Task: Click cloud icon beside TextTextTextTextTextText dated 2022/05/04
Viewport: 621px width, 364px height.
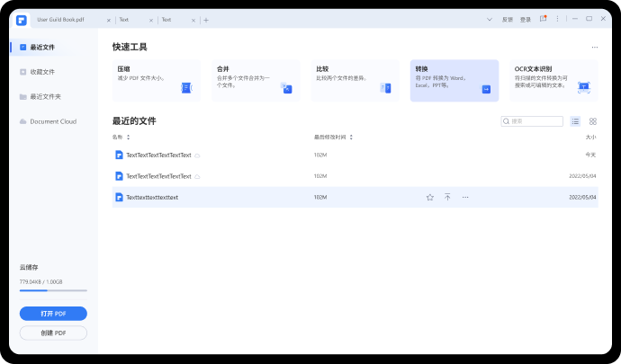Action: point(197,176)
